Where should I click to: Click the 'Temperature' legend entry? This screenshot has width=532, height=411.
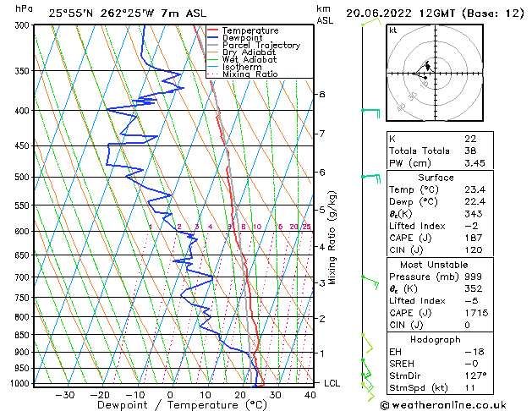coord(250,30)
